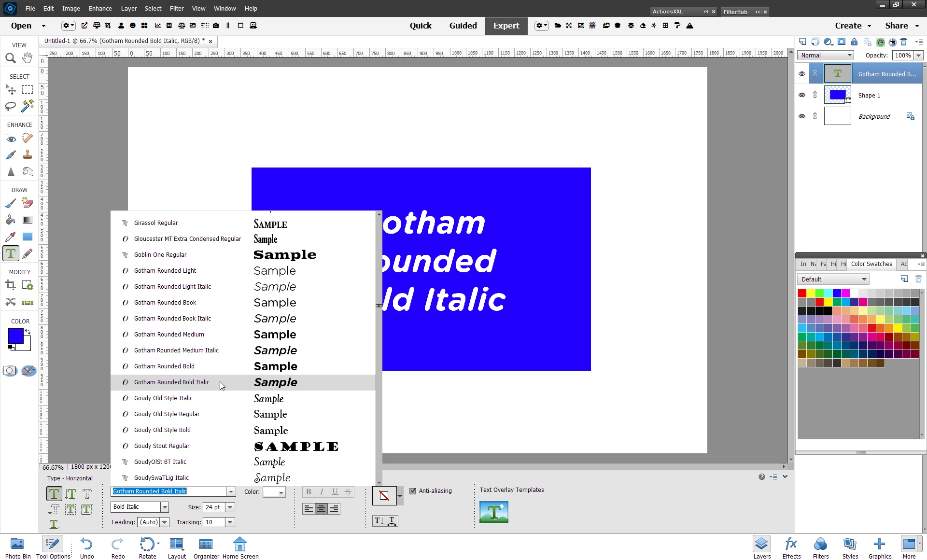Hide the Shape 1 layer

click(802, 95)
